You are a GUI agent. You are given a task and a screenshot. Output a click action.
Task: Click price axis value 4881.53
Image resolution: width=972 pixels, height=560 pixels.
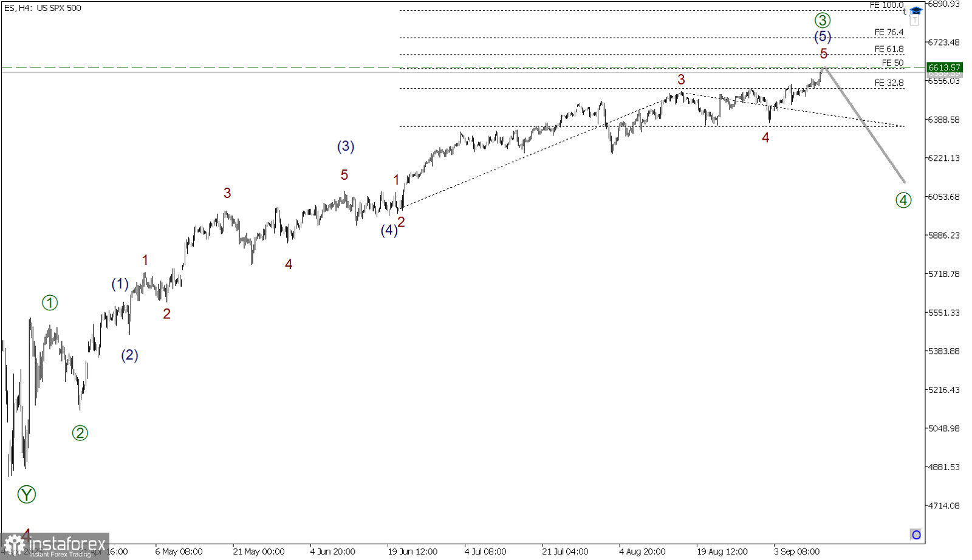click(943, 467)
